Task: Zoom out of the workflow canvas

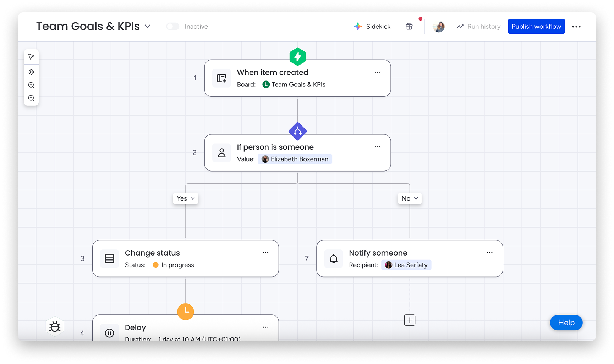Action: (31, 98)
